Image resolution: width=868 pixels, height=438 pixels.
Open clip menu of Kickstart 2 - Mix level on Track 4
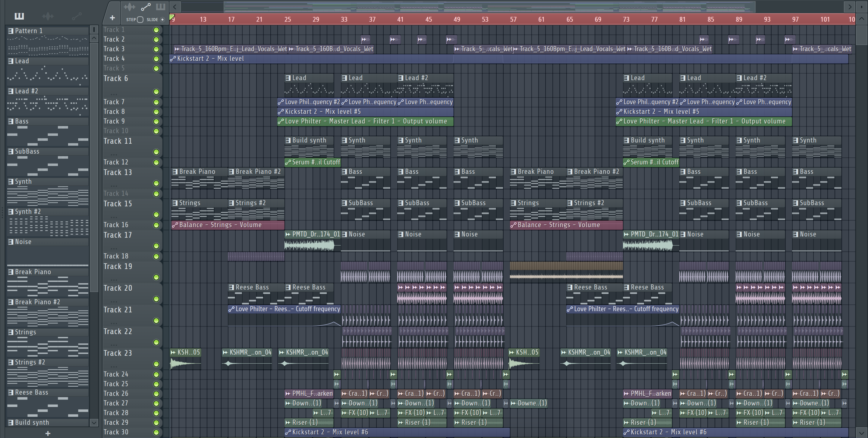tap(173, 58)
